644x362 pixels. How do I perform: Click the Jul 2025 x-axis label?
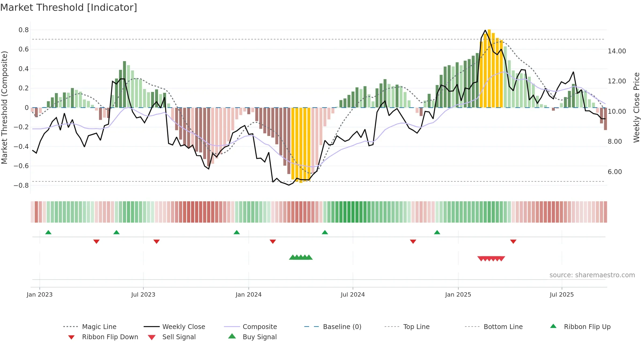click(562, 294)
